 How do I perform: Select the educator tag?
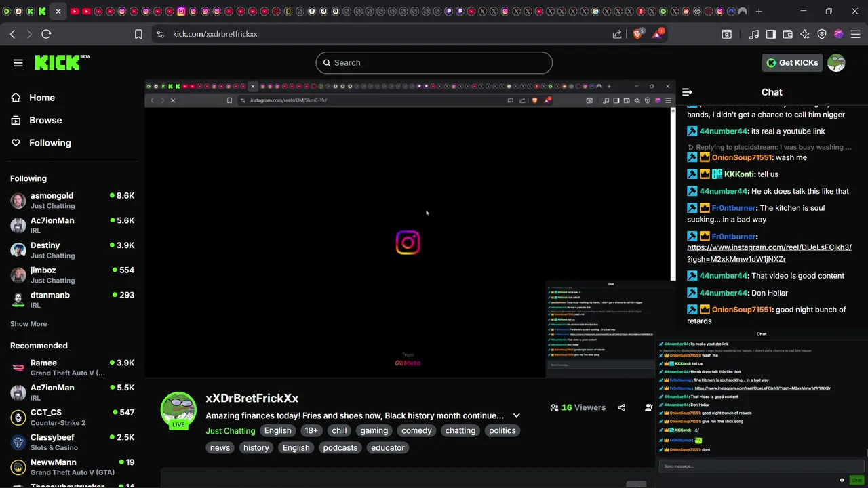click(x=388, y=448)
